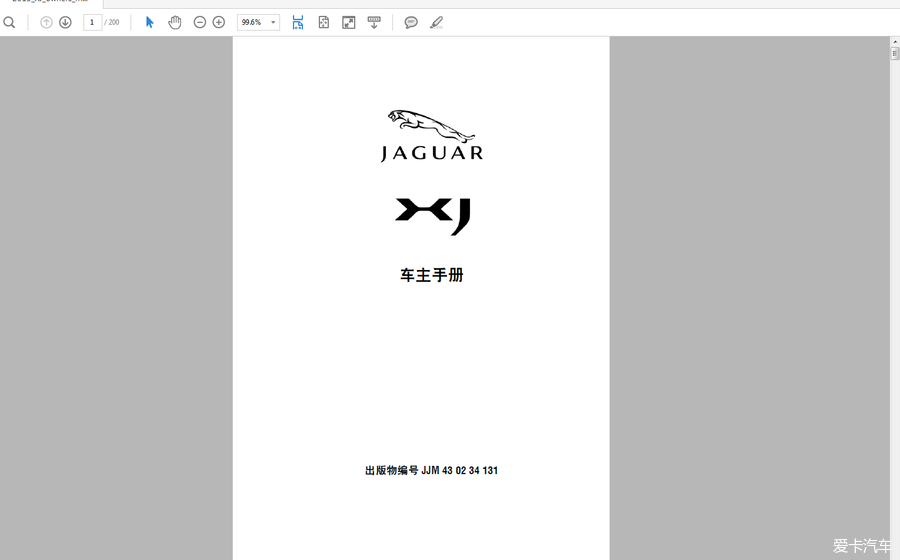Viewport: 900px width, 560px height.
Task: Go to previous page arrow
Action: coord(46,22)
